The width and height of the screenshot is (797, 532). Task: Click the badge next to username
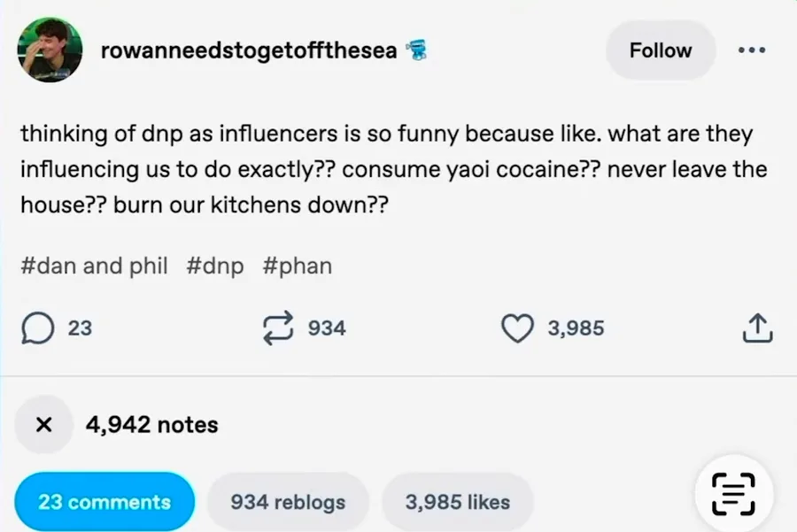pos(415,50)
